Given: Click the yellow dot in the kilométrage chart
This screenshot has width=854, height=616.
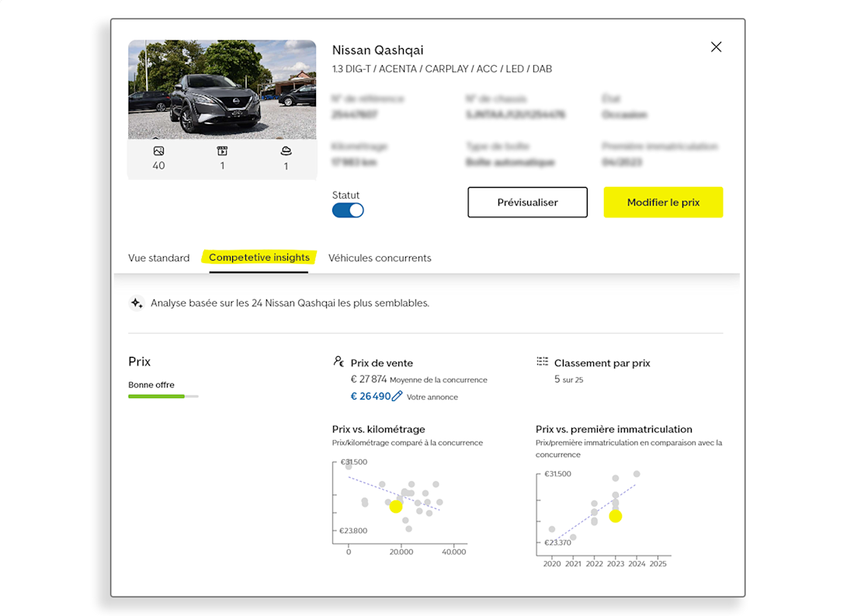Looking at the screenshot, I should pos(396,507).
